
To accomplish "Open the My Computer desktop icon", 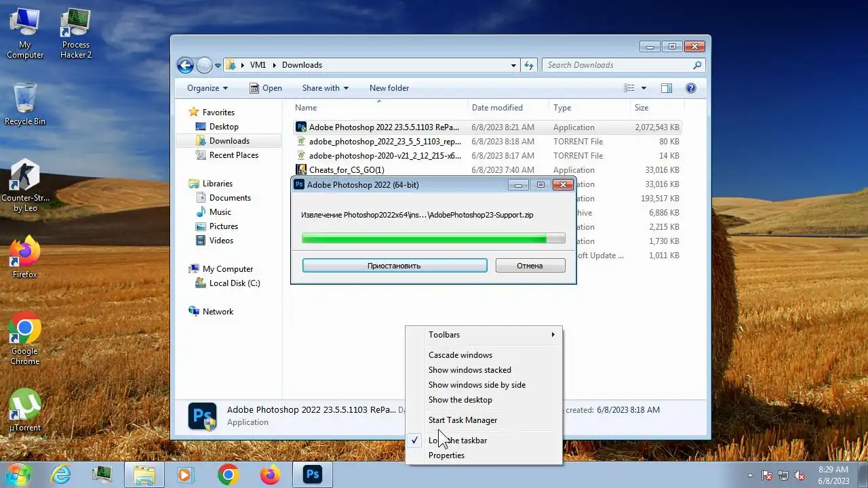I will (x=25, y=34).
